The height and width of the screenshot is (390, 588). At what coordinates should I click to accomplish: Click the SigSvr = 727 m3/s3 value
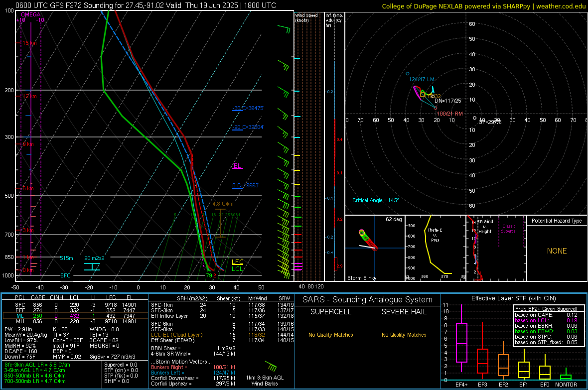pyautogui.click(x=113, y=357)
